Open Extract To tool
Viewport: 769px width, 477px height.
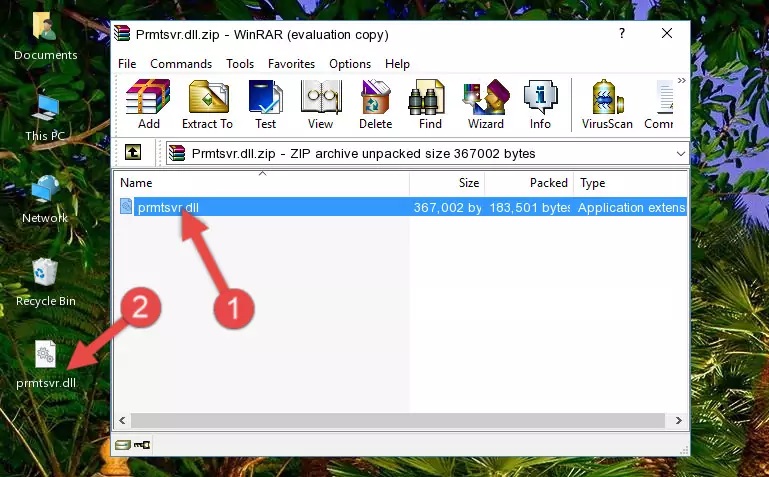[x=207, y=104]
